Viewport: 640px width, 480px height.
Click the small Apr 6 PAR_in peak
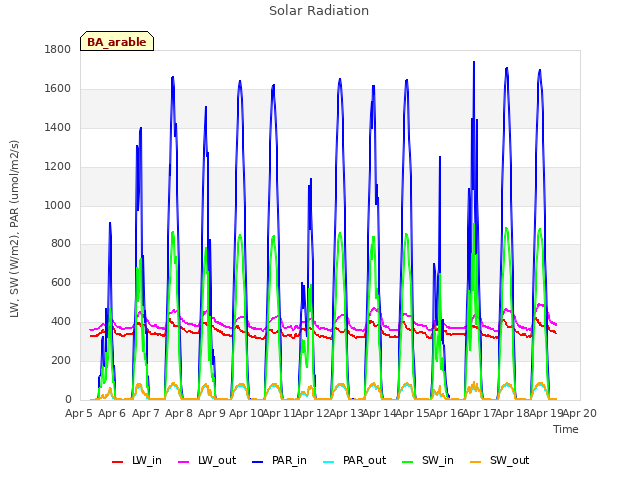[x=110, y=223]
